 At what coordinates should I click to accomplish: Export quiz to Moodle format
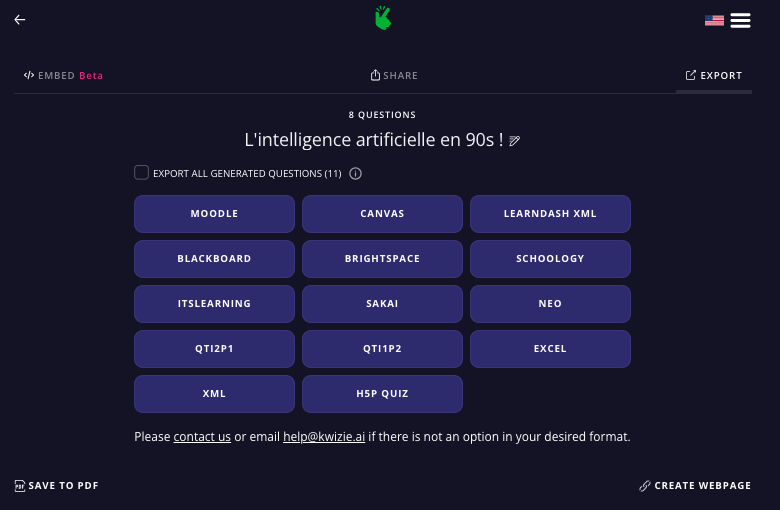point(214,214)
